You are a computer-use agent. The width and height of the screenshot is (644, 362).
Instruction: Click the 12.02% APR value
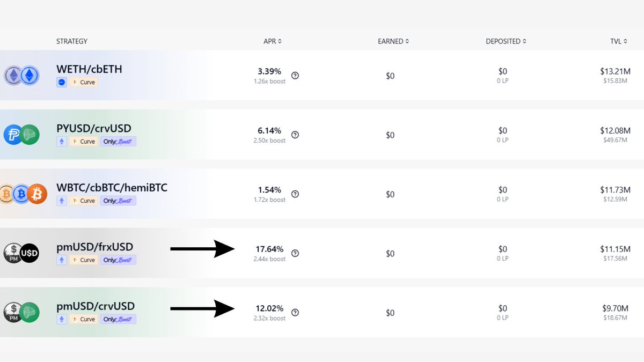click(x=269, y=308)
